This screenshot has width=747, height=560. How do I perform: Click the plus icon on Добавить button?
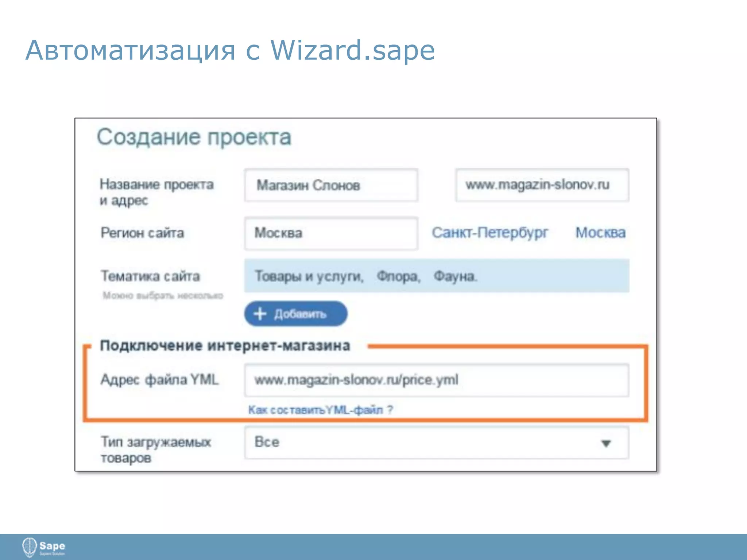260,314
